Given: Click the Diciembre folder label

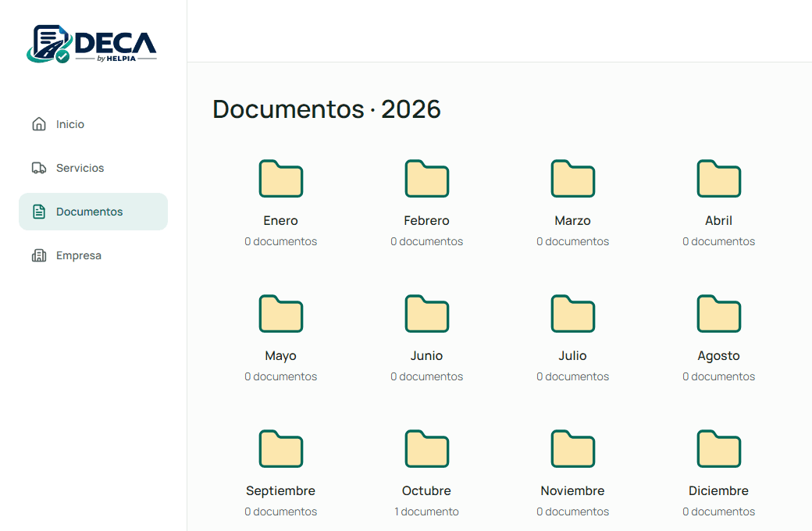Looking at the screenshot, I should pos(719,490).
